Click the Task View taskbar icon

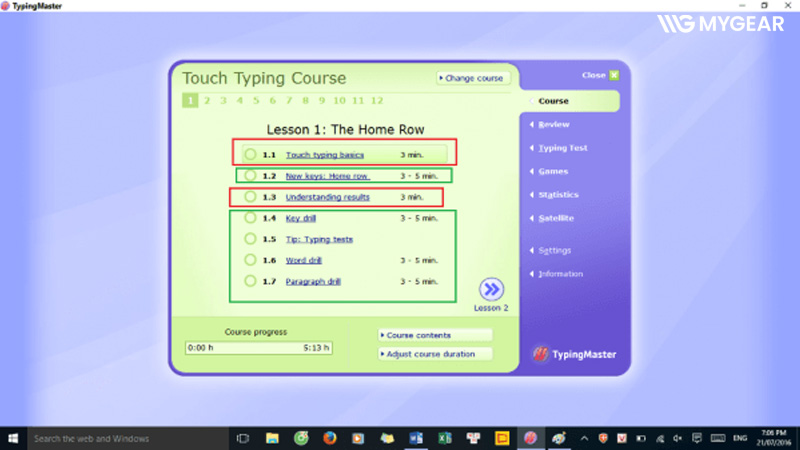coord(242,438)
